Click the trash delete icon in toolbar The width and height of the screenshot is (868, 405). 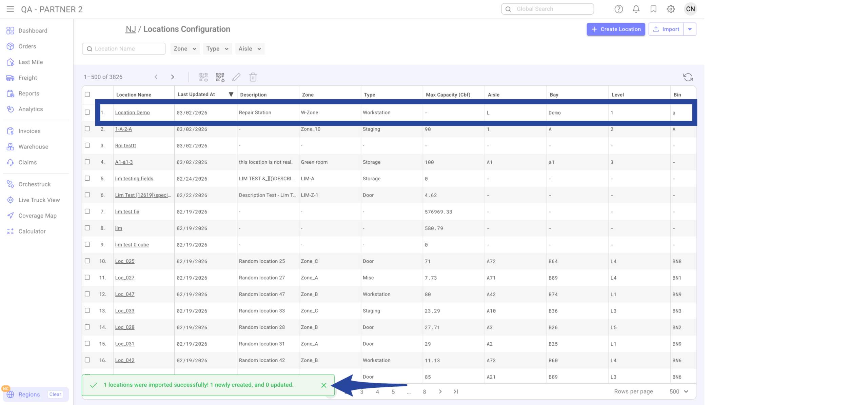[x=253, y=77]
